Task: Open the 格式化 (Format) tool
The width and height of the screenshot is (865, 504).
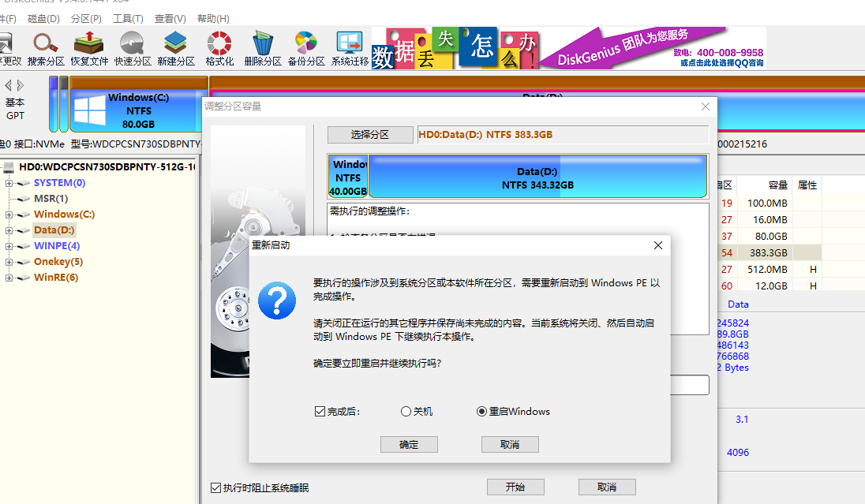Action: 219,48
